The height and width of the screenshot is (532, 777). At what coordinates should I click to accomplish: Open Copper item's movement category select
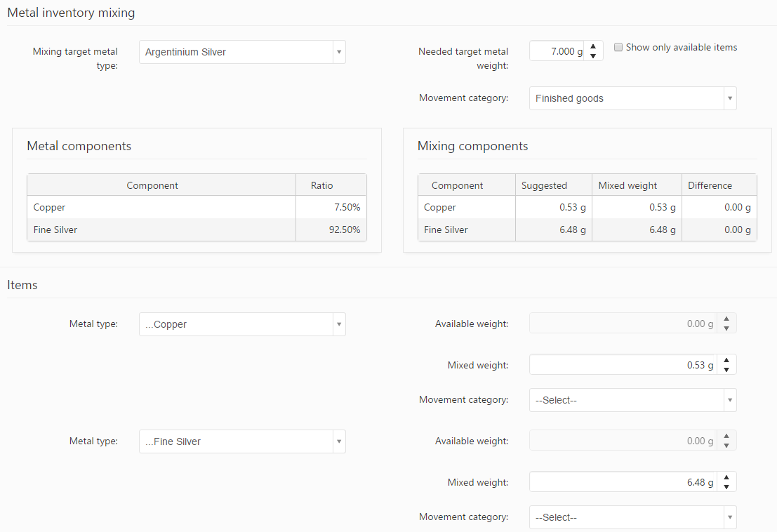click(x=632, y=400)
